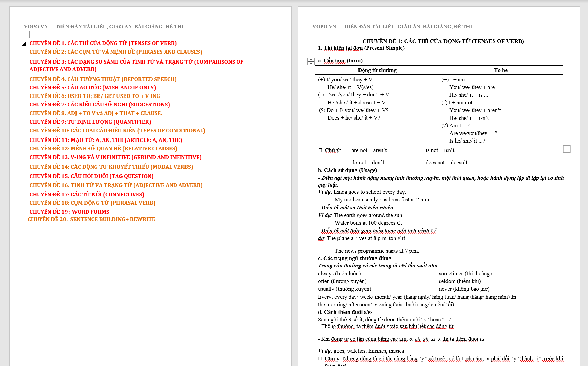Collapse the CHUYÊN ĐỀ 1 heading triangle
The image size is (588, 366).
pyautogui.click(x=24, y=44)
